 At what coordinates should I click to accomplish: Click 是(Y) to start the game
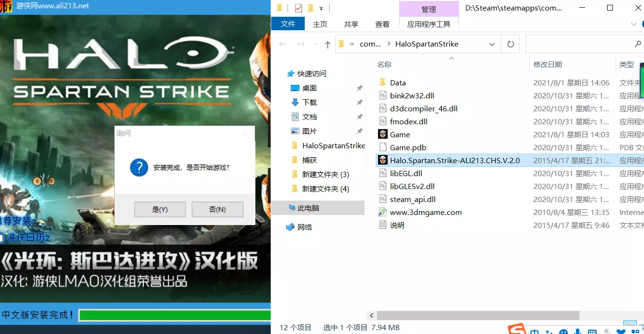pyautogui.click(x=160, y=209)
